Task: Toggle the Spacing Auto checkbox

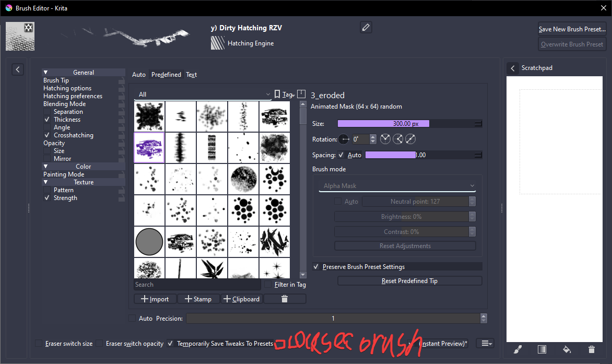Action: tap(341, 155)
